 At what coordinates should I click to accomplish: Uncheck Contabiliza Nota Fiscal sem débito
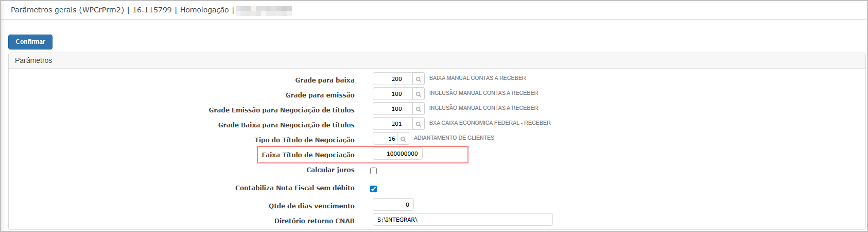374,189
